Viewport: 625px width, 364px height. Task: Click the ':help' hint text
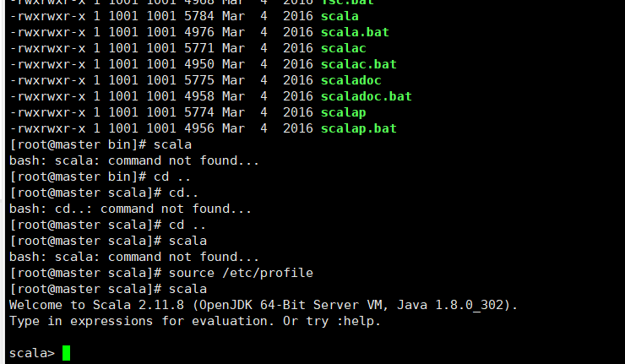pos(355,321)
